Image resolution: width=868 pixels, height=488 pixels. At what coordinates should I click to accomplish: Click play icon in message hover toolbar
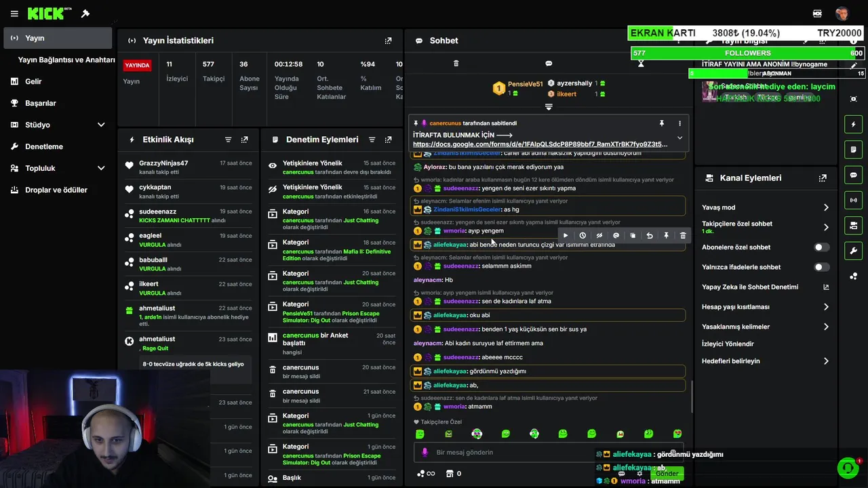click(x=566, y=235)
